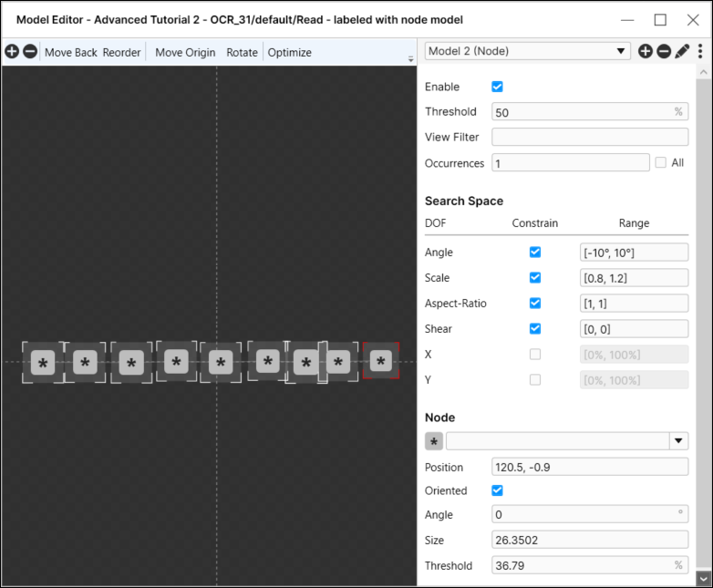Open the vertical three-dot options menu
This screenshot has height=588, width=713.
point(700,51)
